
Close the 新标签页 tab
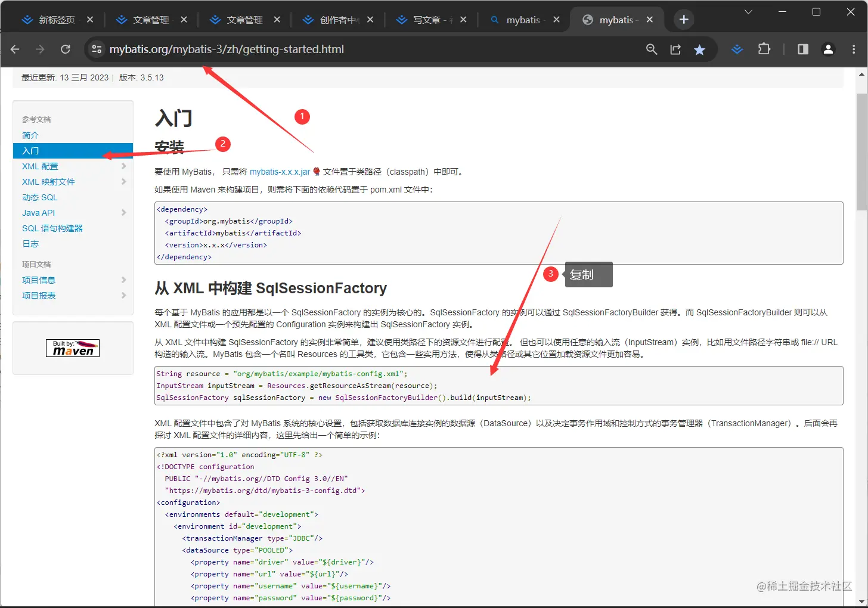[x=90, y=20]
